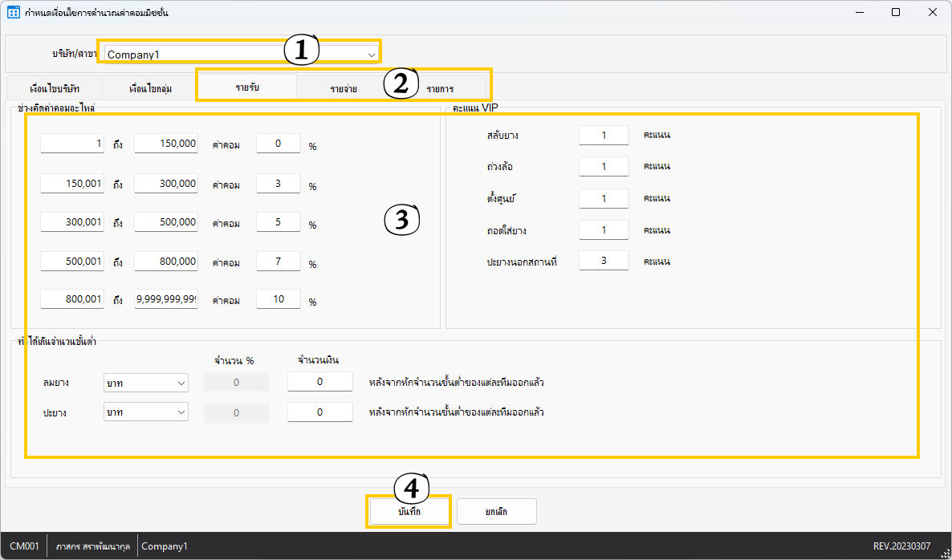This screenshot has width=952, height=560.
Task: Click the ลมยาง จำนวนเงิน amount field
Action: click(x=319, y=382)
